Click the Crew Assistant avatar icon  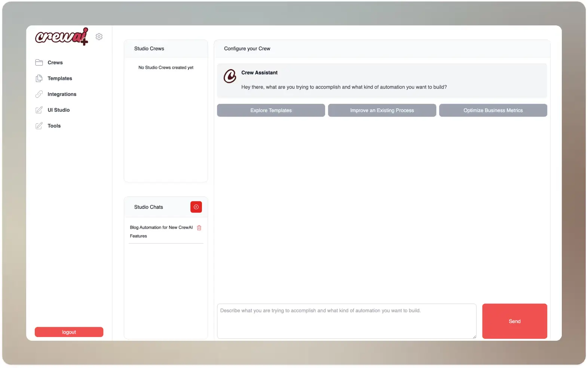tap(230, 76)
